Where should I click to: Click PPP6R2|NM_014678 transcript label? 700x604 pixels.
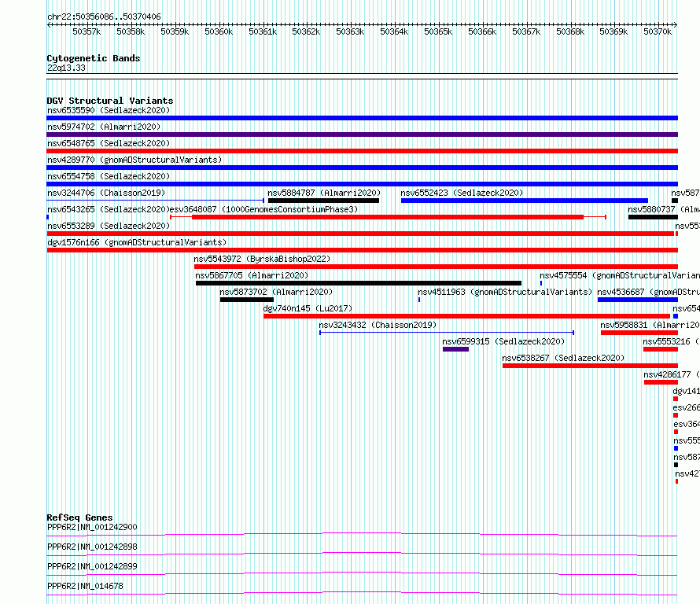[x=85, y=586]
